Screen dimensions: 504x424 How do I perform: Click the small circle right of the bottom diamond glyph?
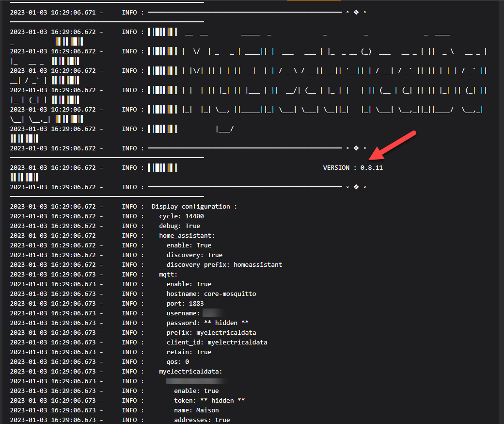click(x=365, y=187)
